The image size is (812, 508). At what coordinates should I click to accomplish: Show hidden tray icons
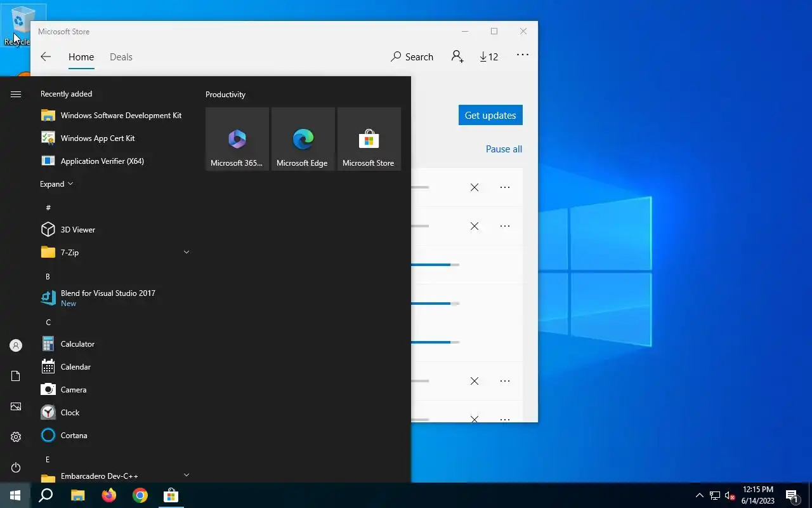pos(700,495)
